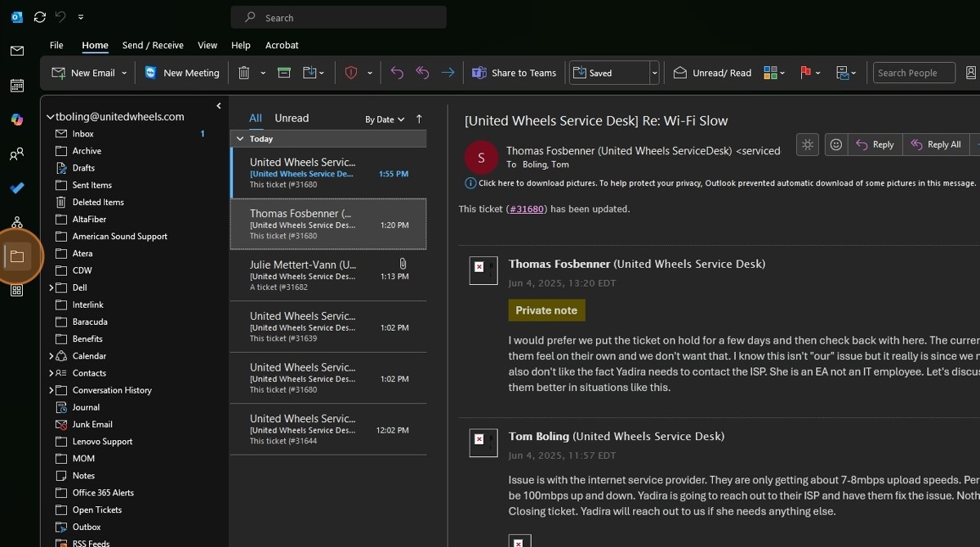Click the ribbon Forward arrow icon
The height and width of the screenshot is (547, 980).
[448, 73]
